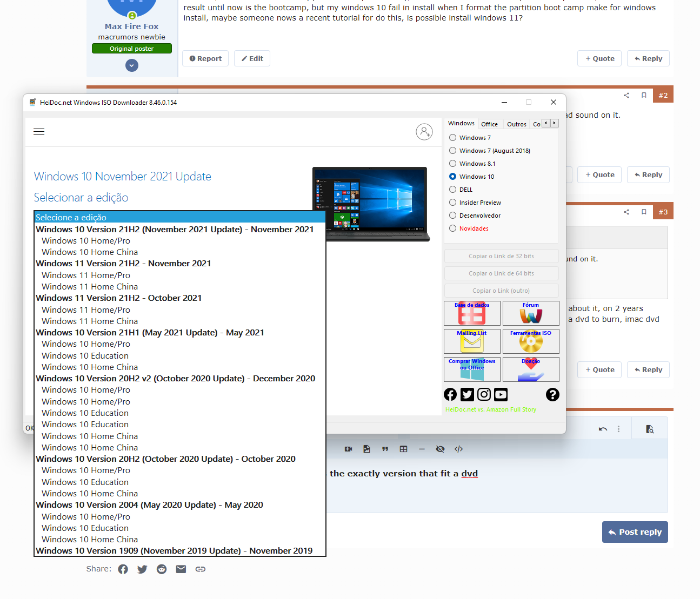The height and width of the screenshot is (599, 700).
Task: Insert spoiler using crossed-eye editor icon
Action: pyautogui.click(x=441, y=449)
